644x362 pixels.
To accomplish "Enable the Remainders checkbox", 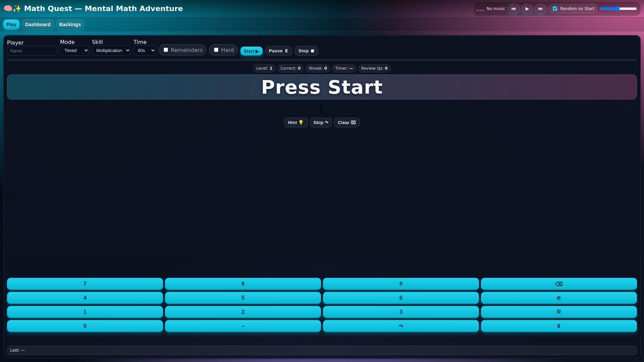I will pos(166,50).
